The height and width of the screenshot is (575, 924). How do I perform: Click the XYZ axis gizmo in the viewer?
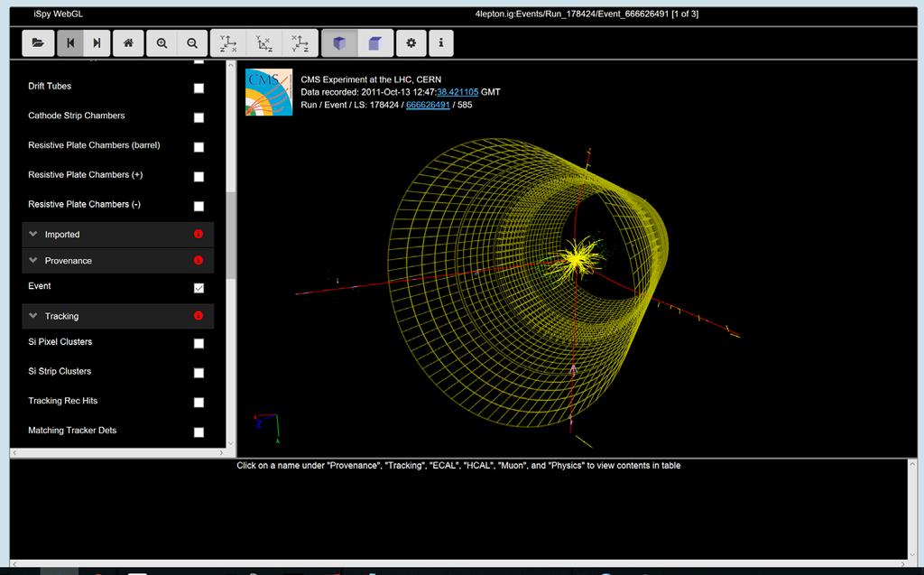pyautogui.click(x=266, y=428)
